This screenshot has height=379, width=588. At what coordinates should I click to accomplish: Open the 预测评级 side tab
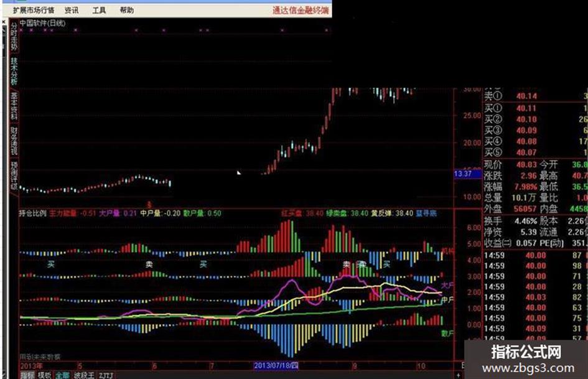pyautogui.click(x=14, y=175)
